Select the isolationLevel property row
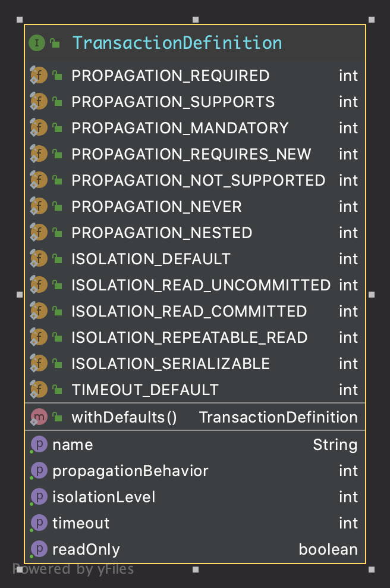 pos(195,498)
